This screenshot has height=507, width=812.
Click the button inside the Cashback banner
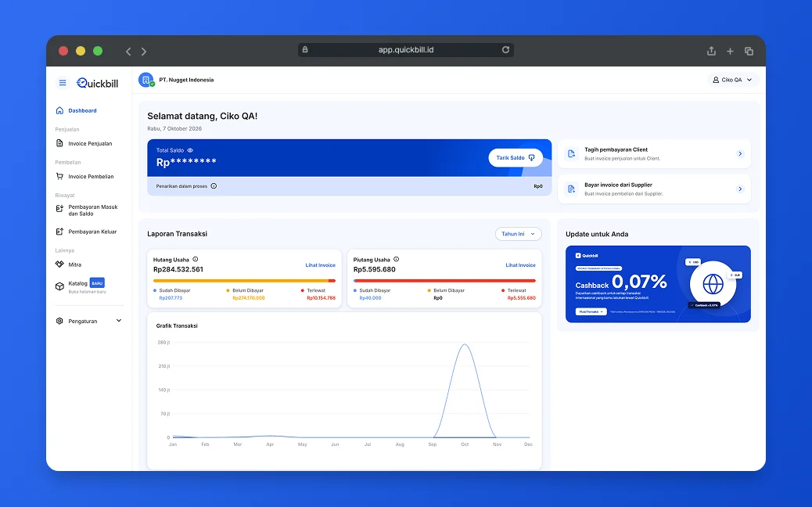[591, 311]
